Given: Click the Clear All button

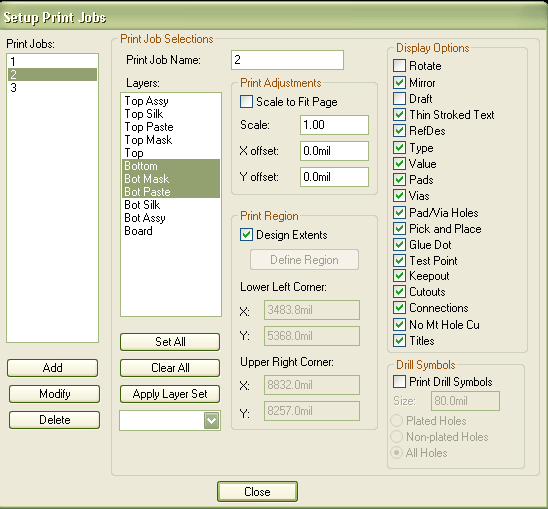Looking at the screenshot, I should [170, 368].
